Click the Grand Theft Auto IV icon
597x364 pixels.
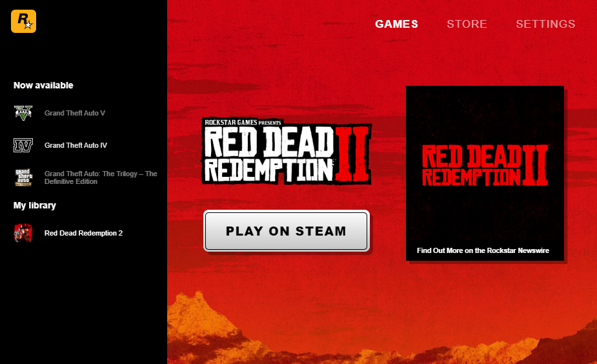23,145
